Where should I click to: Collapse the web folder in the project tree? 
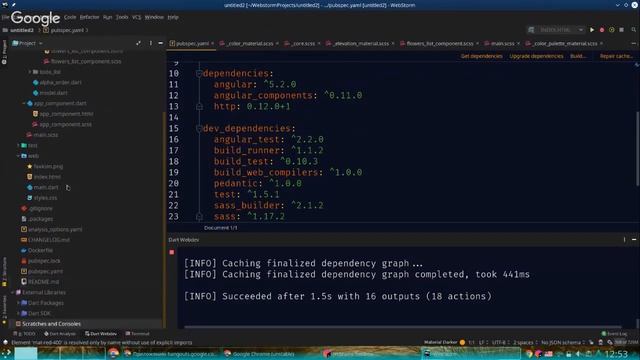click(18, 156)
